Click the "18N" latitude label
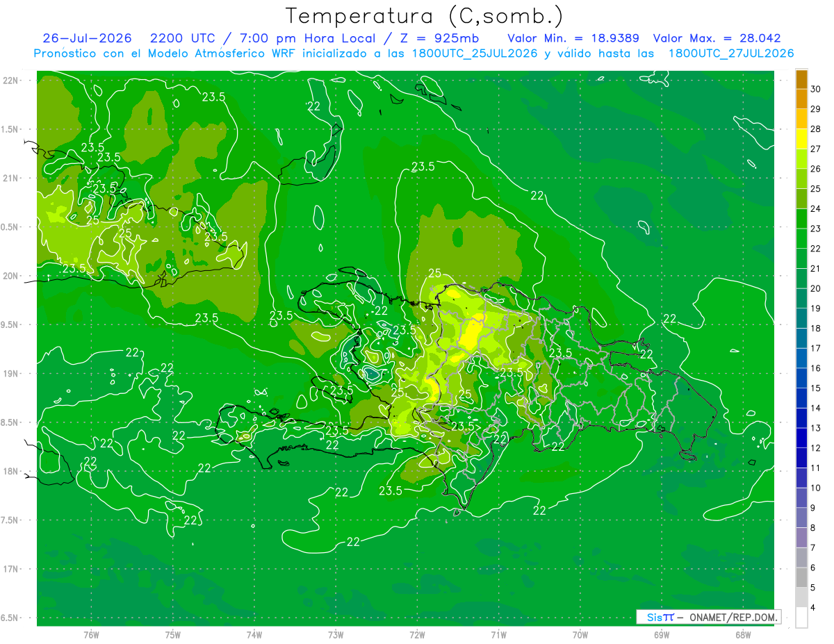Viewport: 834px width, 644px height. pos(10,471)
